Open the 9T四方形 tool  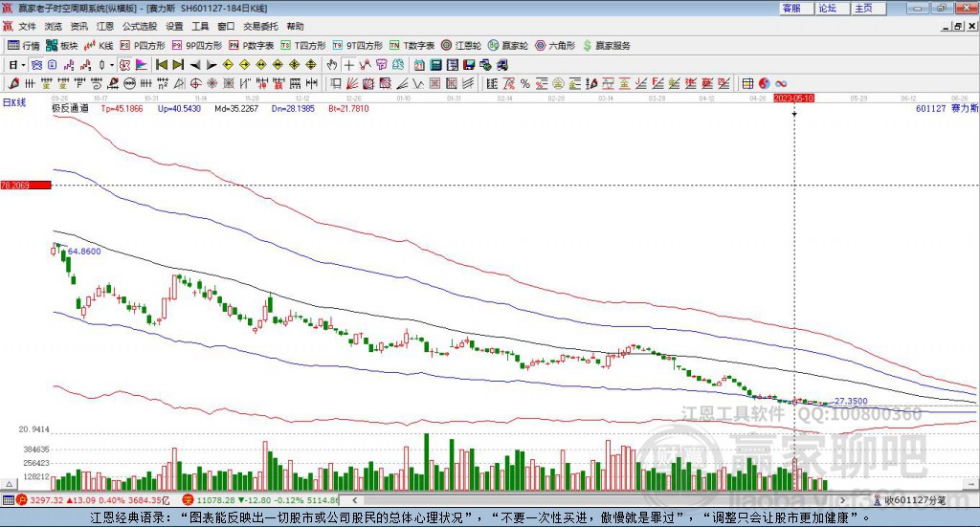click(x=358, y=46)
